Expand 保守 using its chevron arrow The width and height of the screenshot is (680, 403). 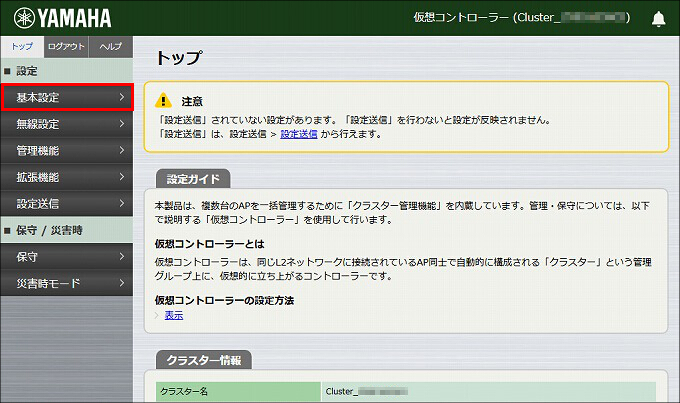click(122, 256)
